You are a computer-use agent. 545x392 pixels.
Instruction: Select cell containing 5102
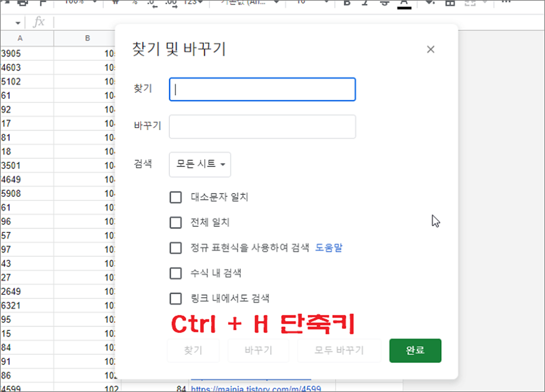point(27,81)
